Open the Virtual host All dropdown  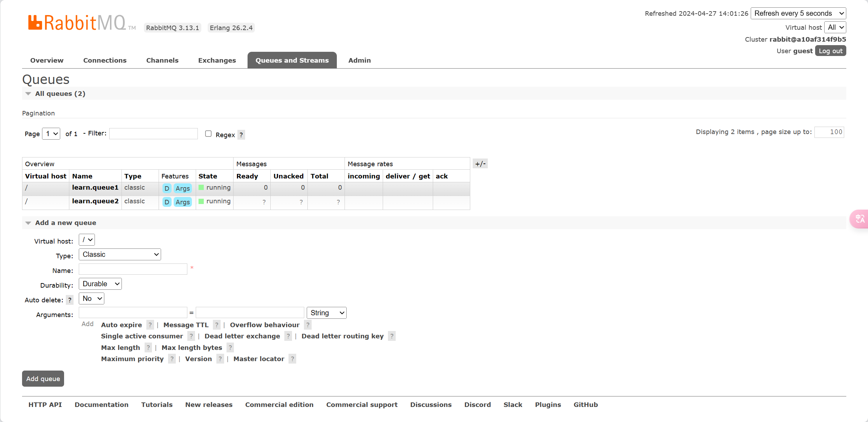click(x=835, y=27)
